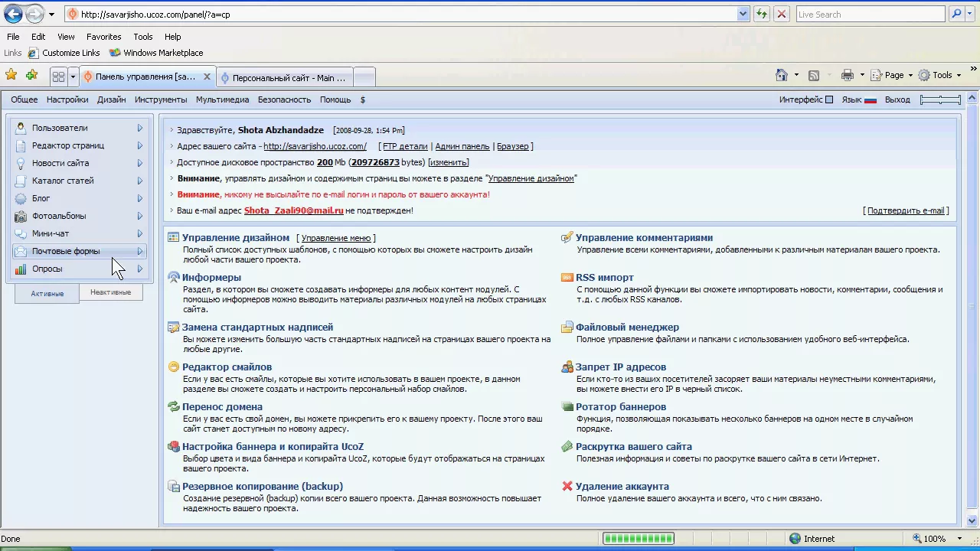Image resolution: width=980 pixels, height=551 pixels.
Task: Click the browser Home icon
Action: click(782, 75)
